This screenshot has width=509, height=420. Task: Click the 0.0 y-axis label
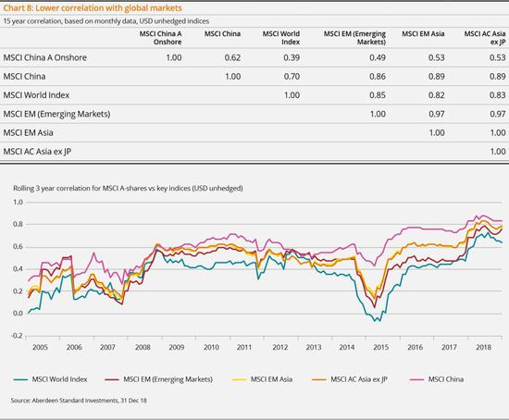click(18, 314)
